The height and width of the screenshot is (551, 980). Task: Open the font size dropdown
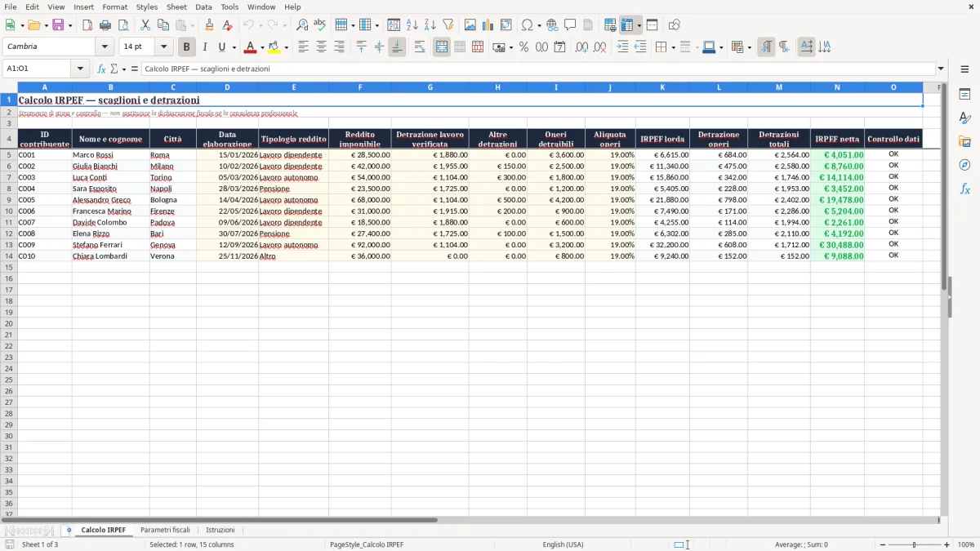163,47
